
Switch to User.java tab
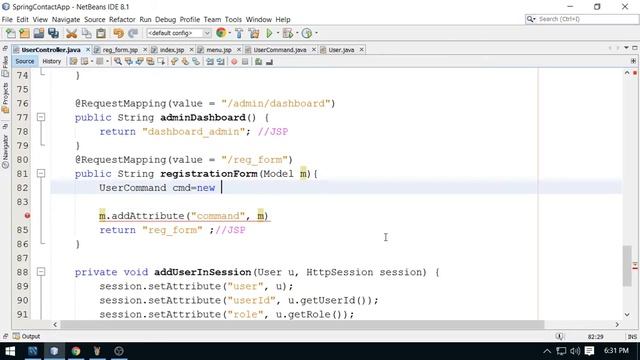[x=341, y=50]
